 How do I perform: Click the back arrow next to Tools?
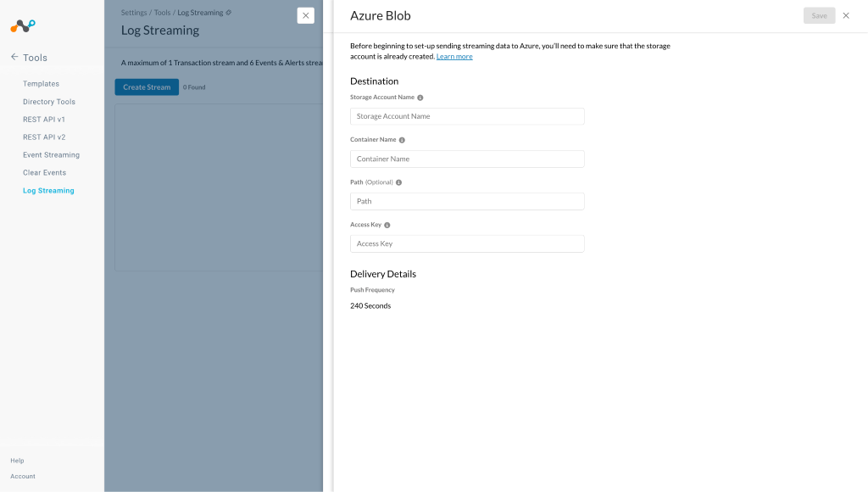[14, 57]
